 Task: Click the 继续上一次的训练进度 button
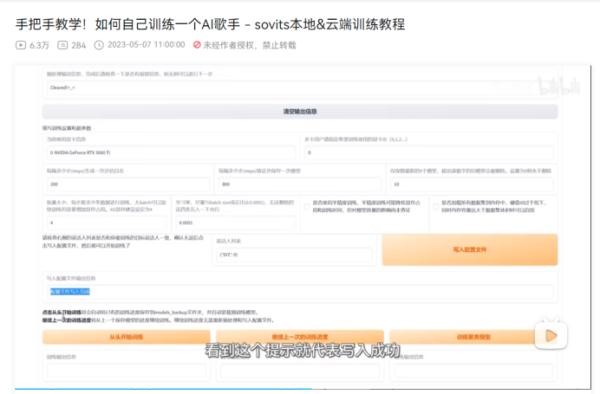click(x=300, y=337)
